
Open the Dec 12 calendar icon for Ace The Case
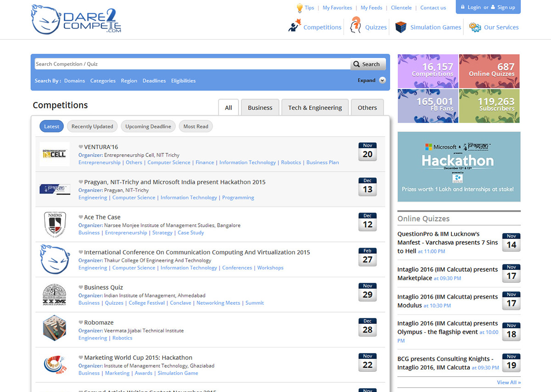coord(368,222)
